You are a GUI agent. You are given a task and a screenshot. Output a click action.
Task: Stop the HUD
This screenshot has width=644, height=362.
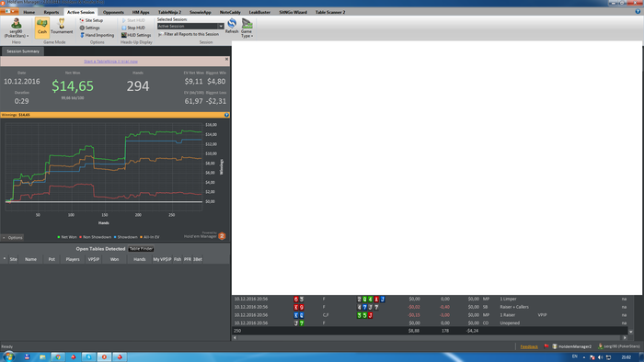coord(133,28)
